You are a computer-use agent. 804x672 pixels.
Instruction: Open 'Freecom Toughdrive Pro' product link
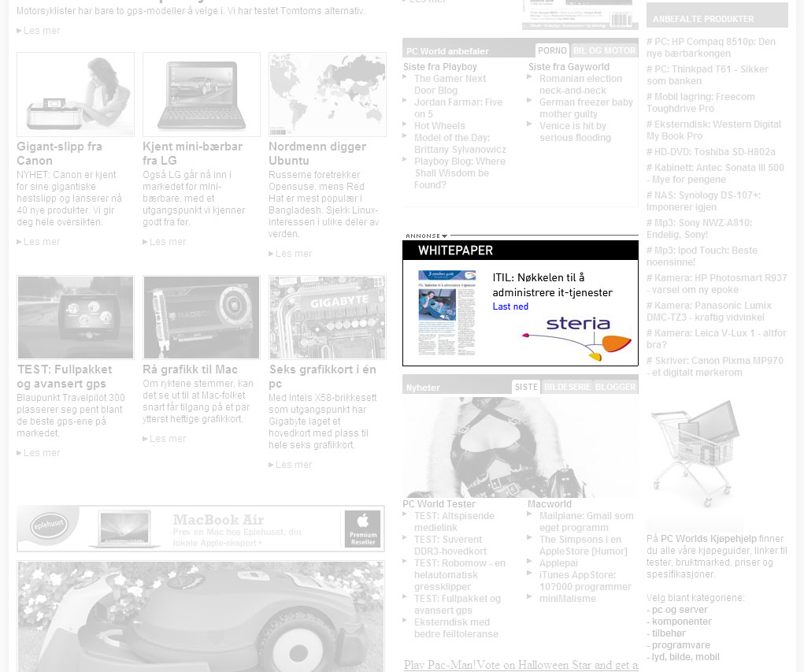point(700,102)
